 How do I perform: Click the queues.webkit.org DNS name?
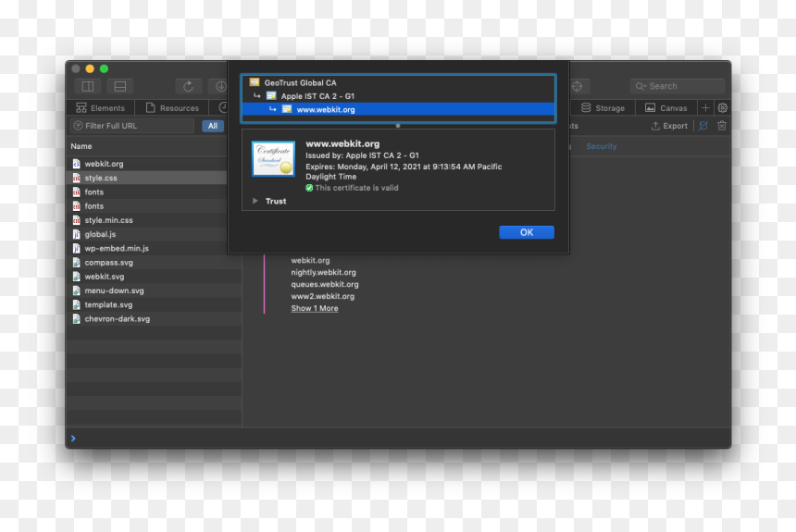(324, 284)
